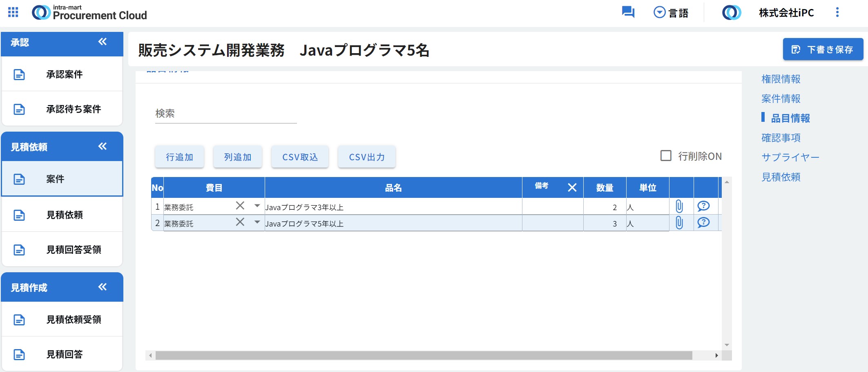Click the table vertical scrollbar up arrow
This screenshot has height=372, width=868.
point(727,182)
